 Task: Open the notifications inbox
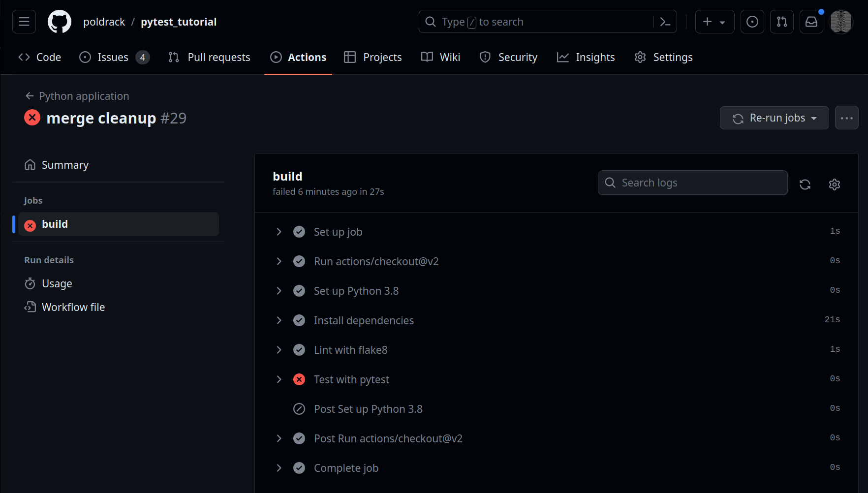tap(811, 22)
